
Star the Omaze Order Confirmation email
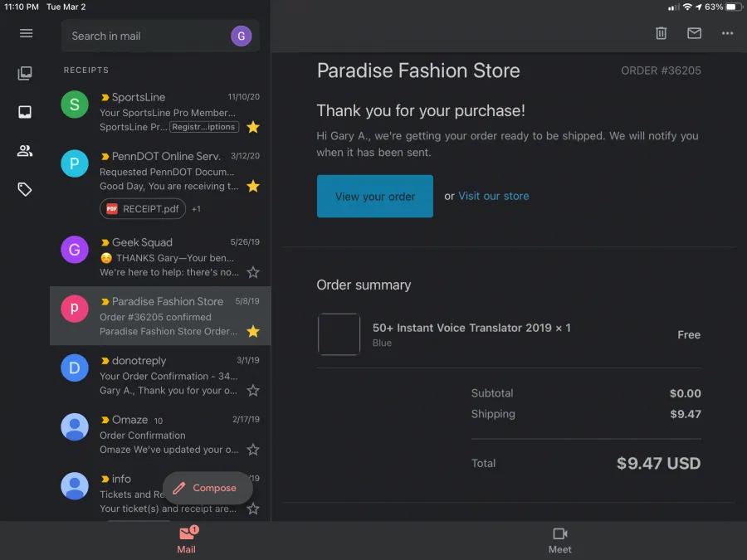pyautogui.click(x=253, y=450)
